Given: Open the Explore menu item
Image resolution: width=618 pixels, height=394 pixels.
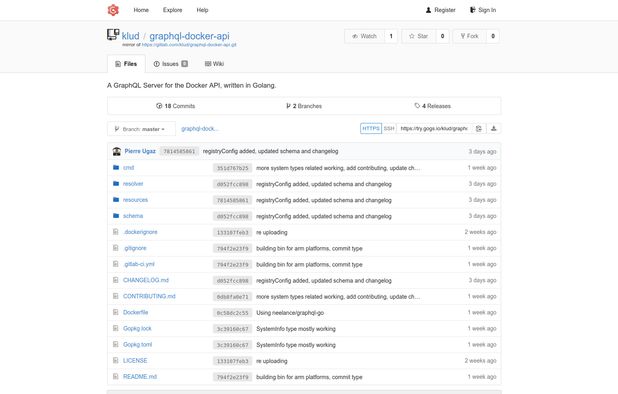Looking at the screenshot, I should click(x=173, y=10).
